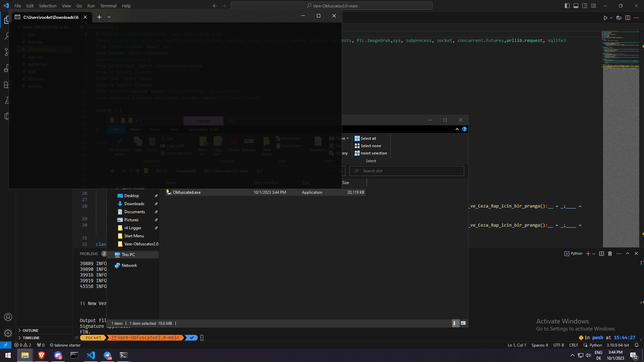Viewport: 644px width, 362px height.
Task: Open the Terminal menu in VS Code
Action: click(x=108, y=6)
